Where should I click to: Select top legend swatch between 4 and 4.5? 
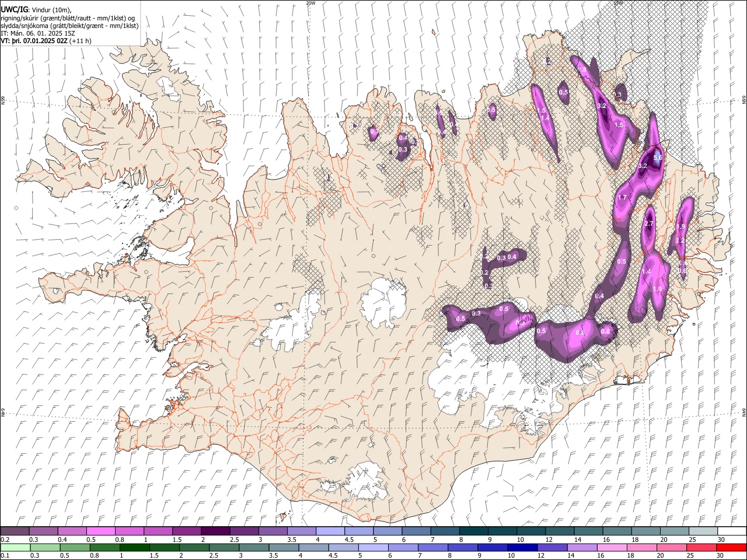[x=330, y=531]
